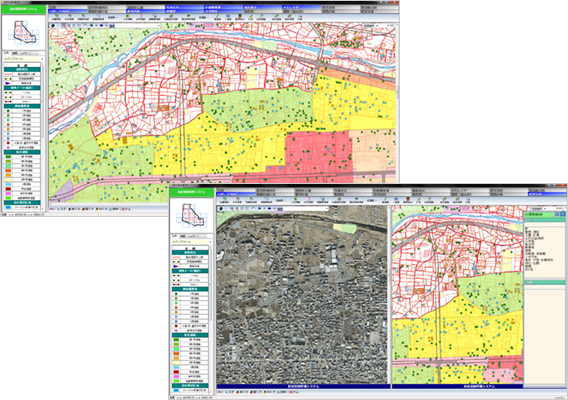Click the green system title button in the upper window
The image size is (568, 400).
[x=24, y=10]
